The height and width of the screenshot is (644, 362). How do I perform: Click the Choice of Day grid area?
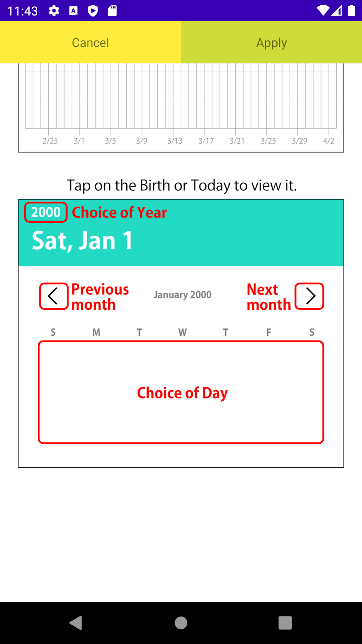tap(181, 393)
